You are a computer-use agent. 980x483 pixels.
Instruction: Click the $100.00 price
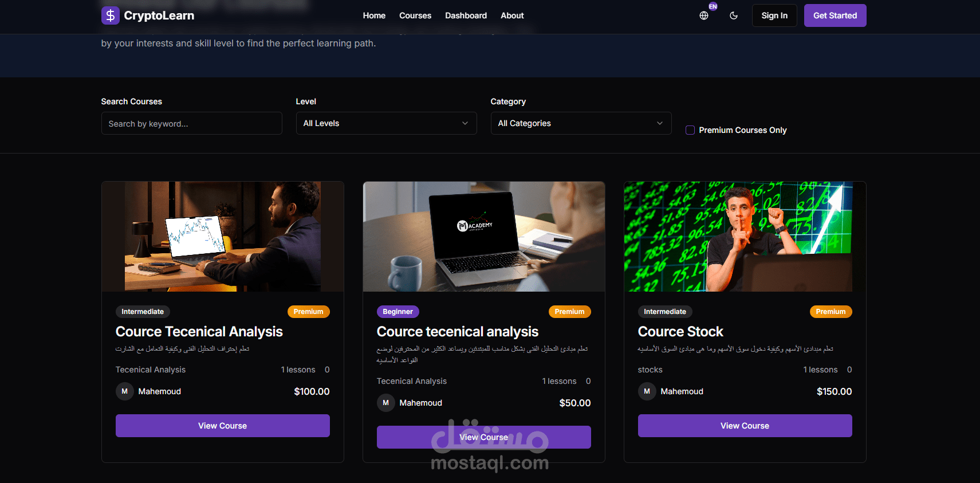(x=312, y=391)
